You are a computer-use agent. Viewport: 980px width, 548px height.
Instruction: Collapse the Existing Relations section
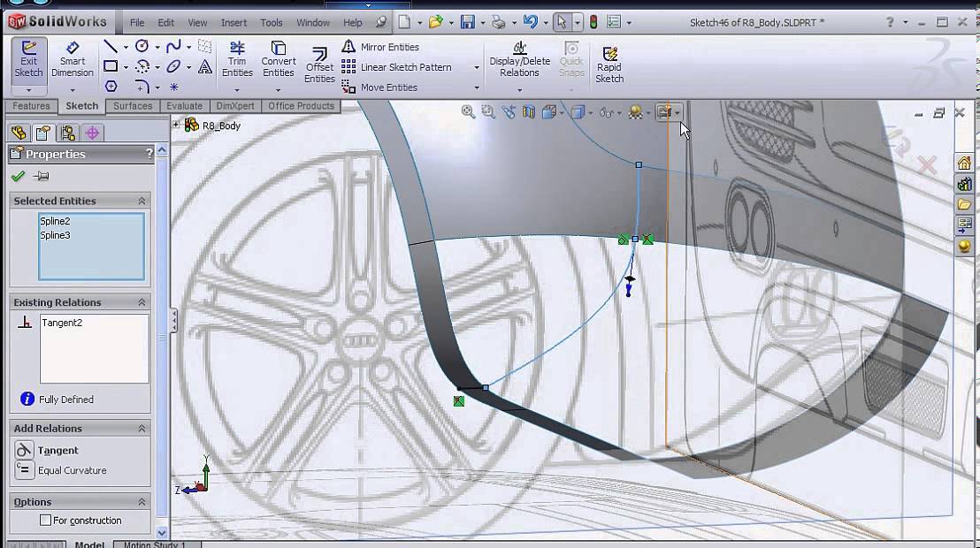(142, 301)
